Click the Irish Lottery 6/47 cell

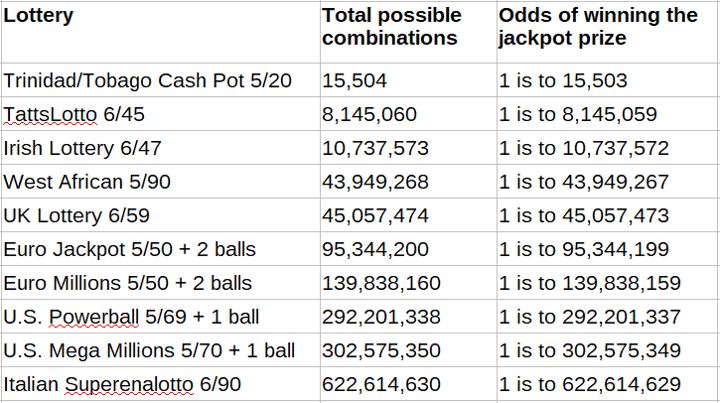click(x=161, y=148)
